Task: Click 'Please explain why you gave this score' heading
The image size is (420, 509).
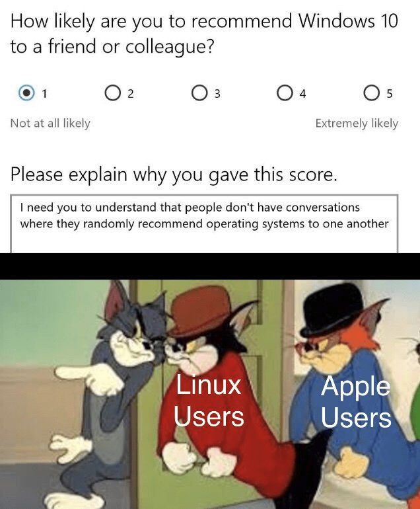Action: click(174, 175)
